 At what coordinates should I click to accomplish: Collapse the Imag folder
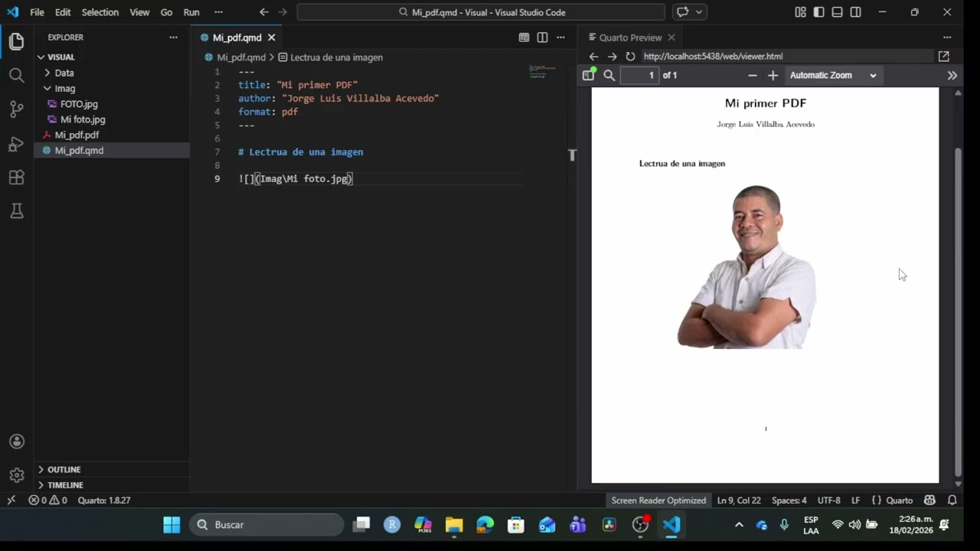(65, 89)
